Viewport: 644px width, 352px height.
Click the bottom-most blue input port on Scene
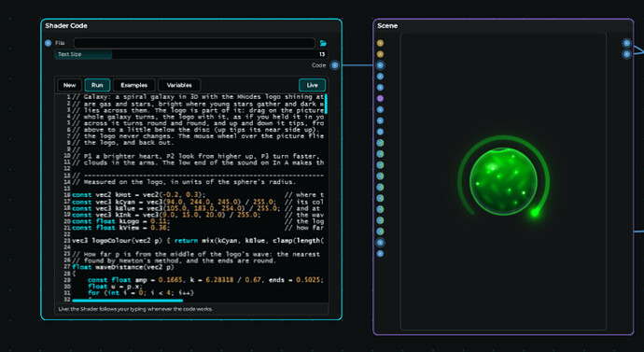tap(380, 254)
